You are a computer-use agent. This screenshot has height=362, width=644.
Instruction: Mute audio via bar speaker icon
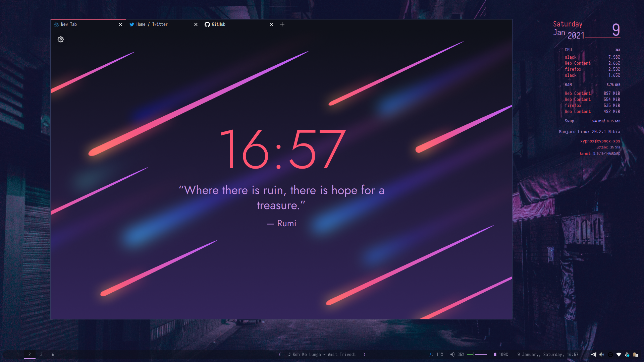point(452,354)
